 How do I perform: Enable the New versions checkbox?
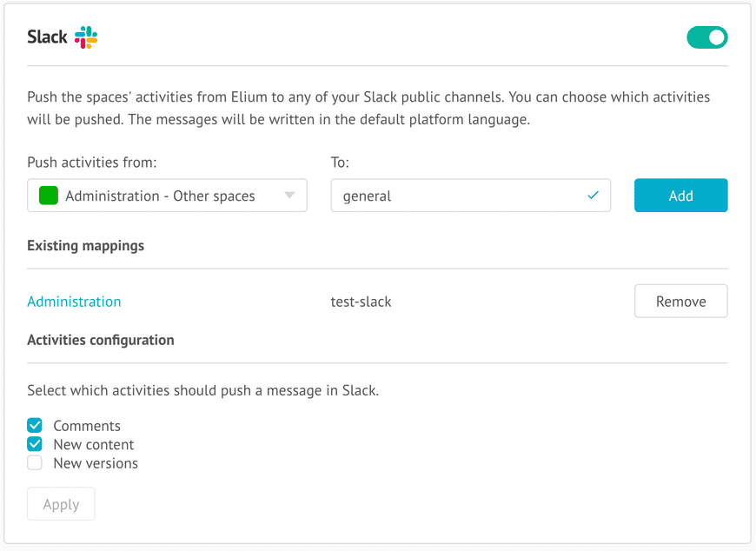[35, 462]
